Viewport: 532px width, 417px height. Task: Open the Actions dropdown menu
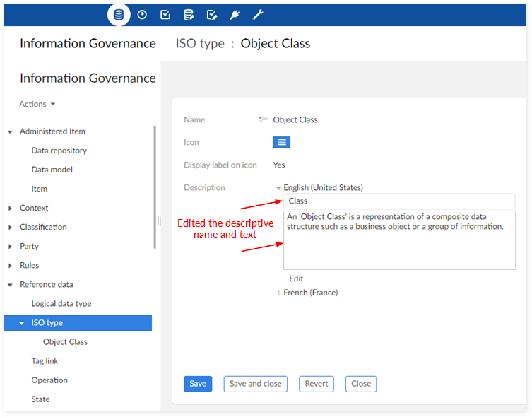37,104
